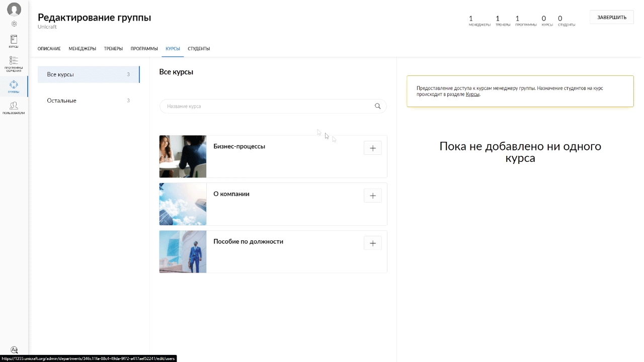Open Пользователи section in the sidebar
644x362 pixels.
click(14, 108)
